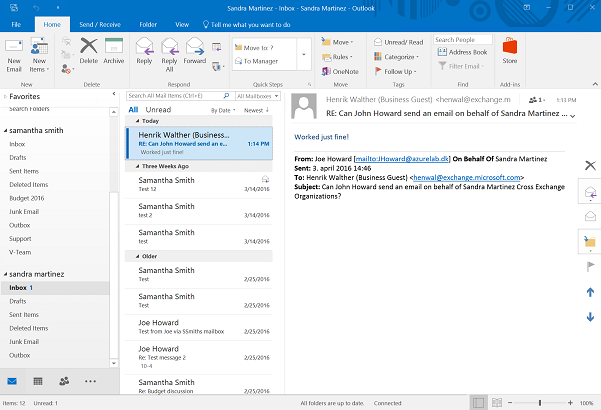This screenshot has width=601, height=410.
Task: Create a New Email
Action: [14, 56]
